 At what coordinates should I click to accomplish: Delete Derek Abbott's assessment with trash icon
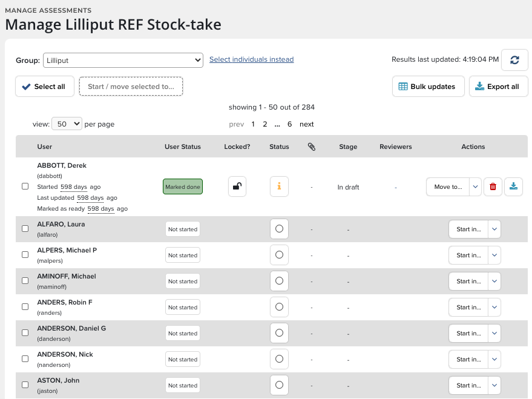[493, 187]
